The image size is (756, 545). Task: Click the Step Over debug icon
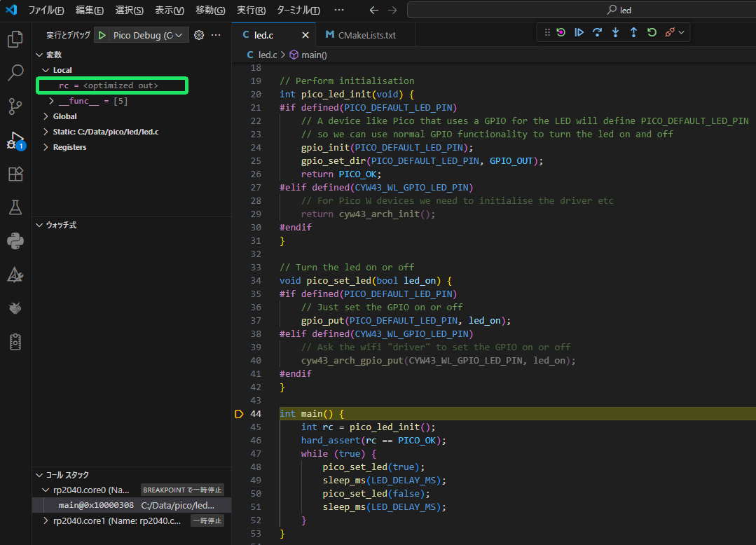597,32
